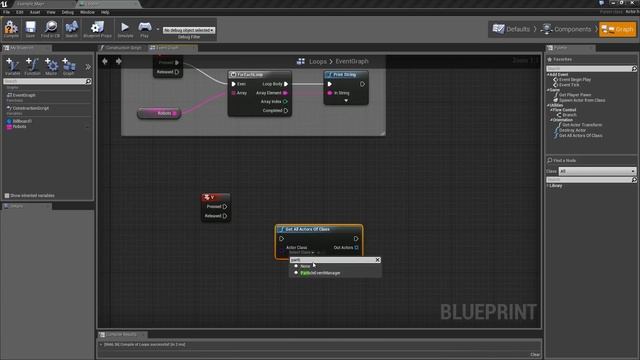The width and height of the screenshot is (640, 360).
Task: Expand the My Blueprint toolbar overflow chevron
Action: coord(88,67)
